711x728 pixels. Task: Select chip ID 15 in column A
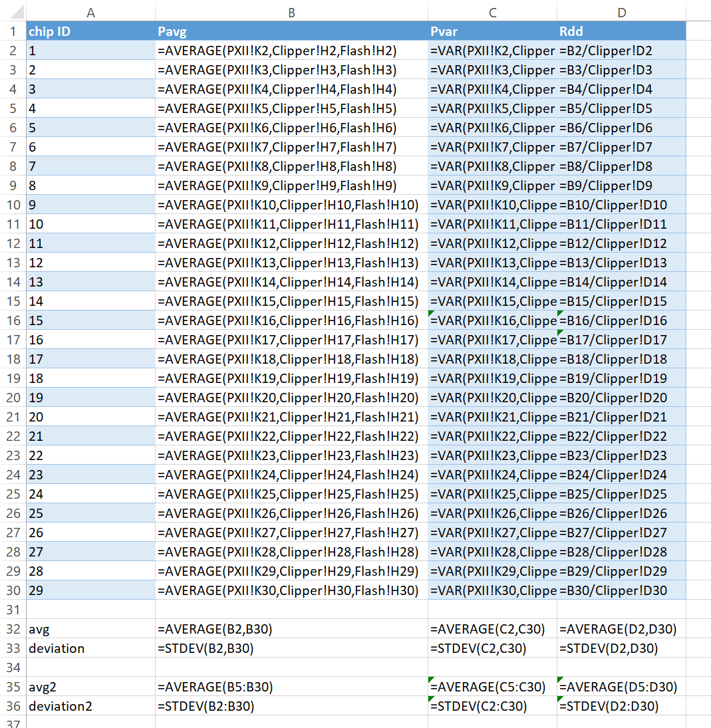click(x=91, y=320)
